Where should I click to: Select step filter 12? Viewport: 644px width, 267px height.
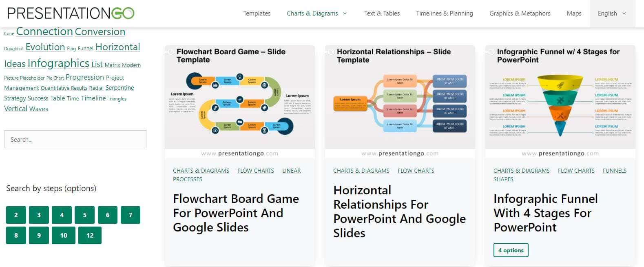click(89, 235)
